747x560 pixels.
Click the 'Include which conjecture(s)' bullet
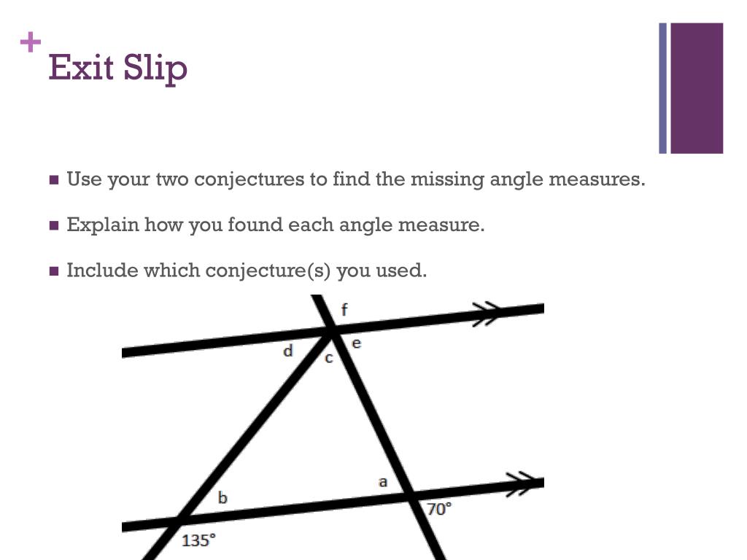(x=247, y=271)
